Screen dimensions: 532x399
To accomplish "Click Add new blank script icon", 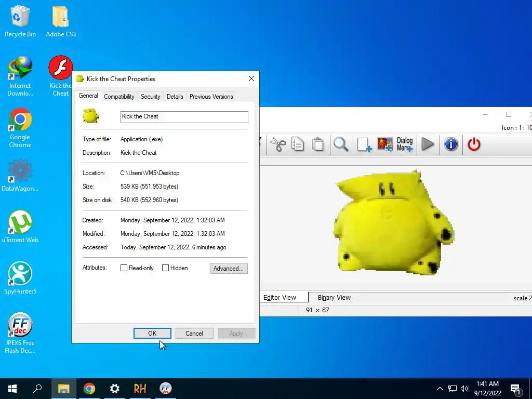I will click(x=364, y=144).
